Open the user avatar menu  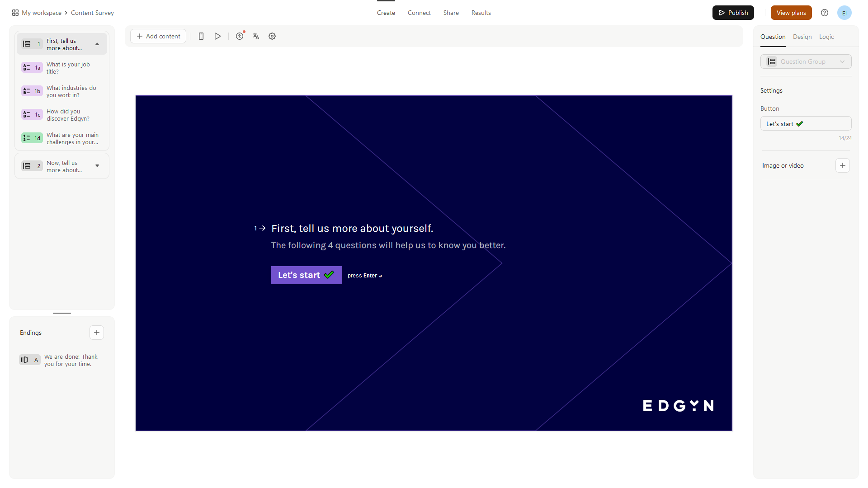pos(844,13)
